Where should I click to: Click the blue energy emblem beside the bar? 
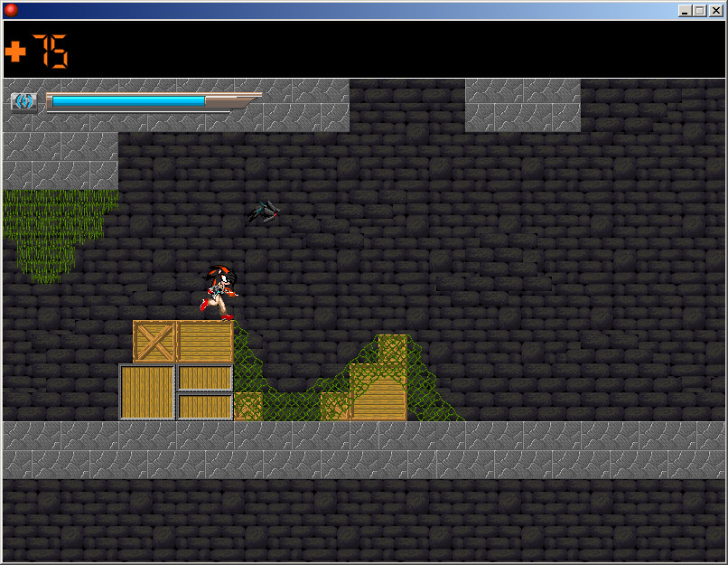click(23, 101)
